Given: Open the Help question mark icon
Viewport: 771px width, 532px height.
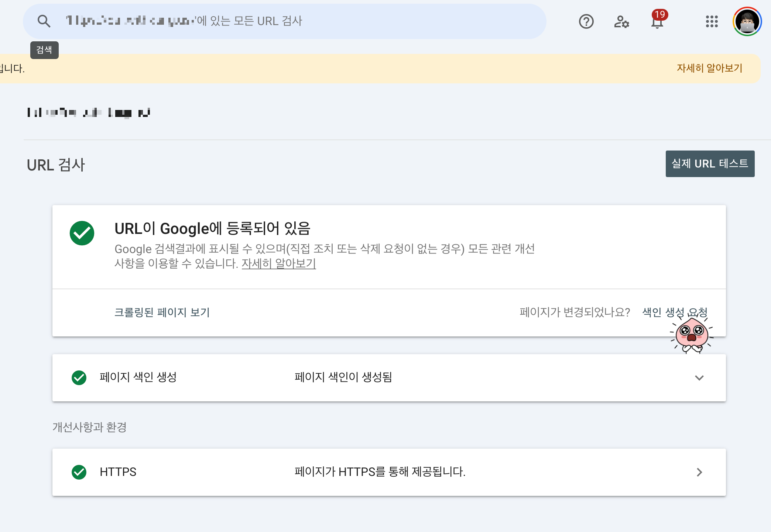Looking at the screenshot, I should coord(586,22).
